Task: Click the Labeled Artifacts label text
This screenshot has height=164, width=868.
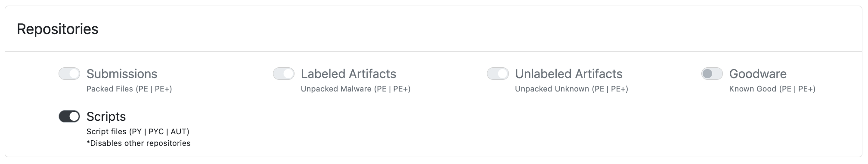Action: (x=348, y=74)
